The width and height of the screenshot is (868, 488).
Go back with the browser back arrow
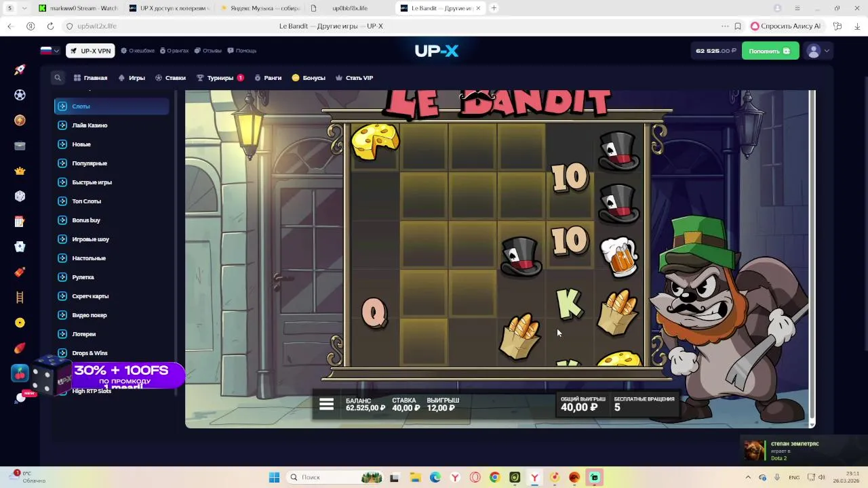pos(10,26)
